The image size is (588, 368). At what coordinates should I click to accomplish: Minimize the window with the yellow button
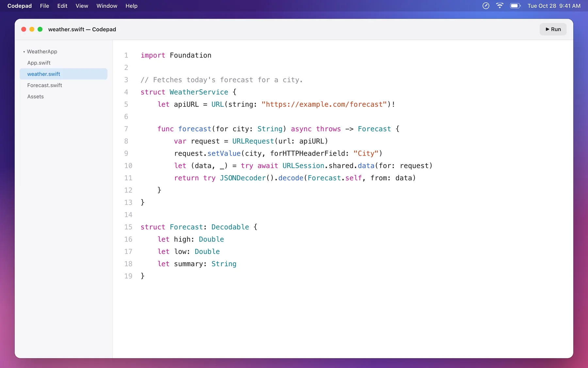click(32, 29)
